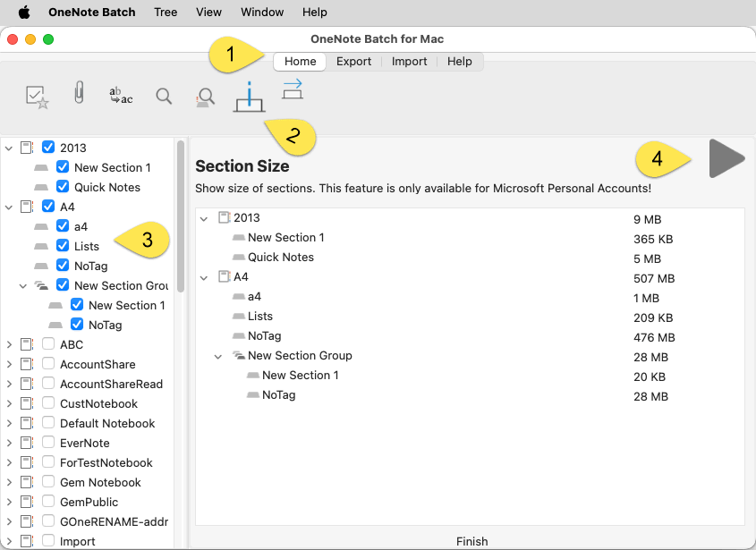Collapse the A4 notebook in sidebar
The height and width of the screenshot is (550, 756).
[9, 207]
